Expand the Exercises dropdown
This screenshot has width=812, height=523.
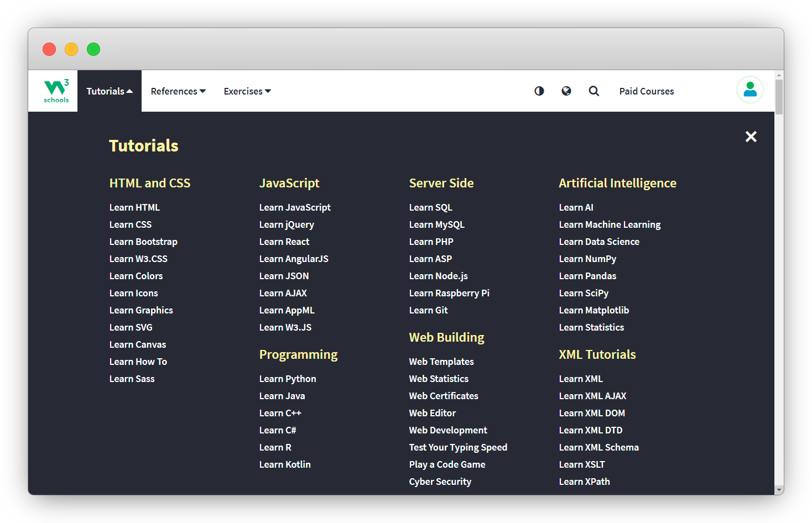point(247,91)
